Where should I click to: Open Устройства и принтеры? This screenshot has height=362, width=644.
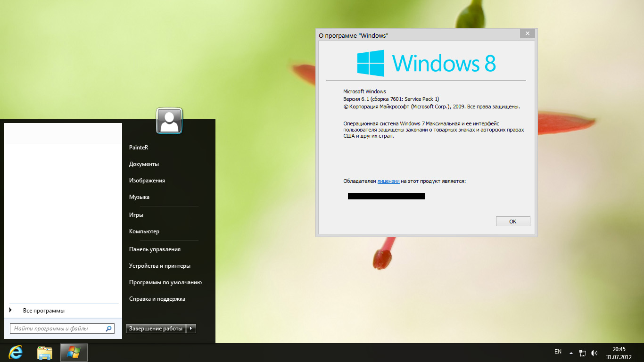click(x=160, y=266)
